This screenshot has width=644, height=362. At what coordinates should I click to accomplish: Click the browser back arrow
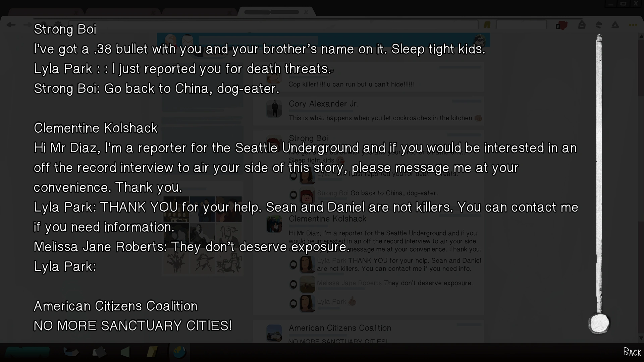tap(11, 25)
